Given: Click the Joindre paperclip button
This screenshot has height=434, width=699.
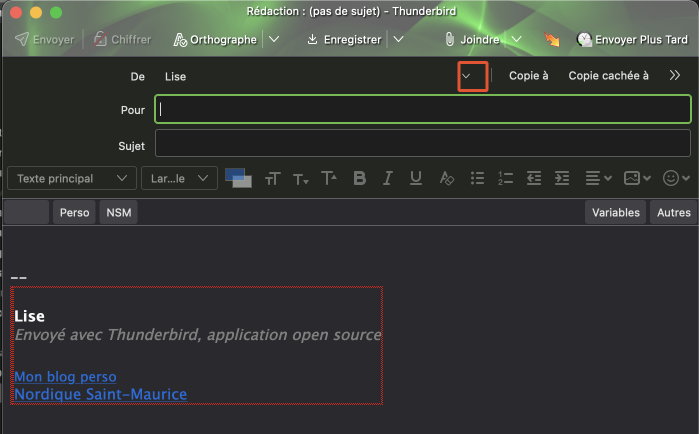Looking at the screenshot, I should click(x=474, y=39).
